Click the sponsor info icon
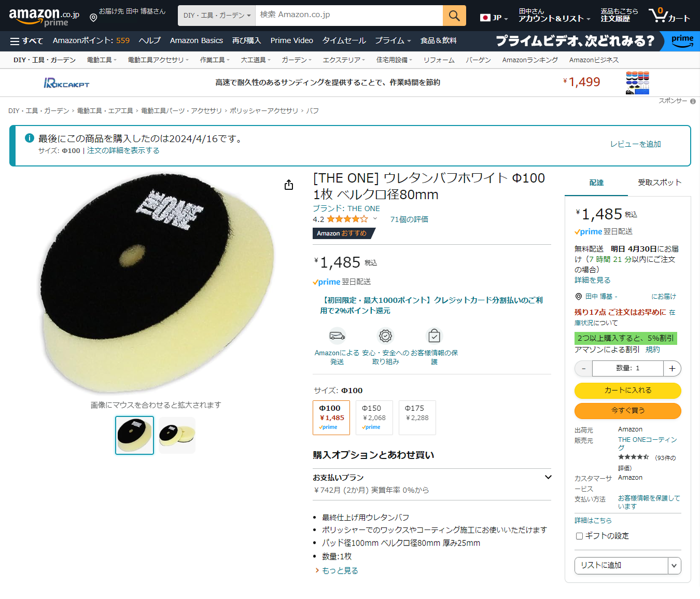The image size is (700, 599). click(693, 101)
